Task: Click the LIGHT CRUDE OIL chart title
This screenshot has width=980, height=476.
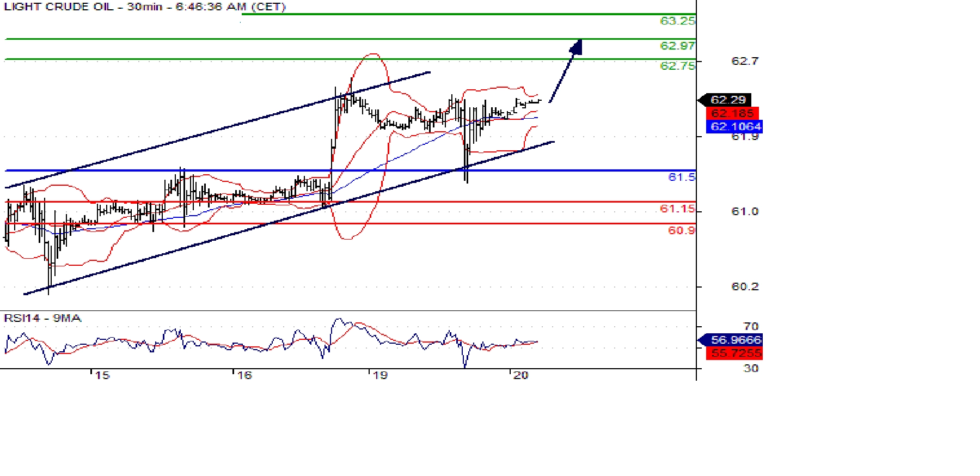Action: click(x=144, y=7)
